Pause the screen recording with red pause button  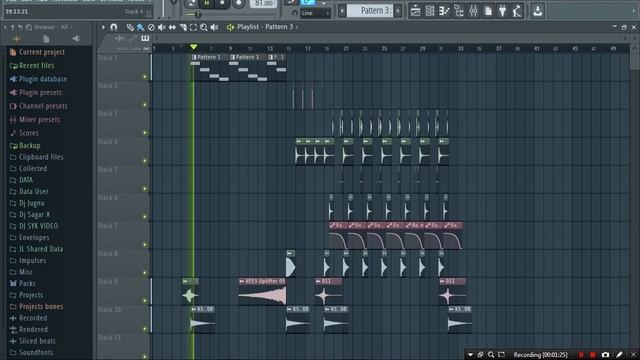[x=581, y=355]
